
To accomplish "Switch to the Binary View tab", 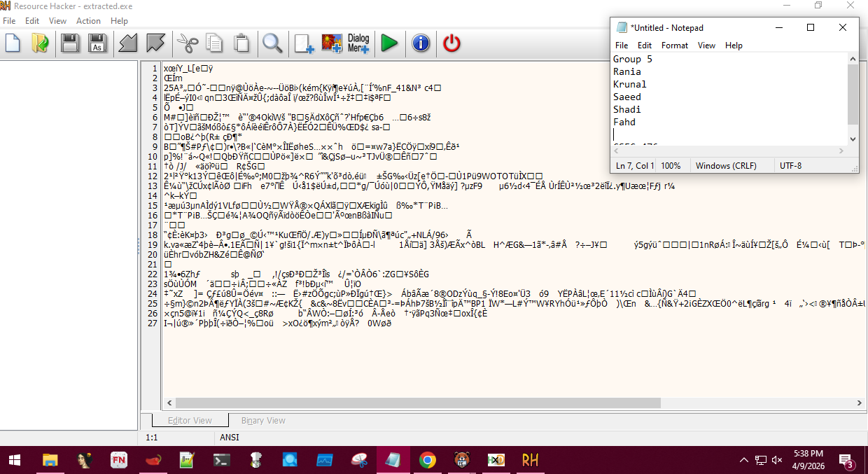I will click(x=263, y=421).
